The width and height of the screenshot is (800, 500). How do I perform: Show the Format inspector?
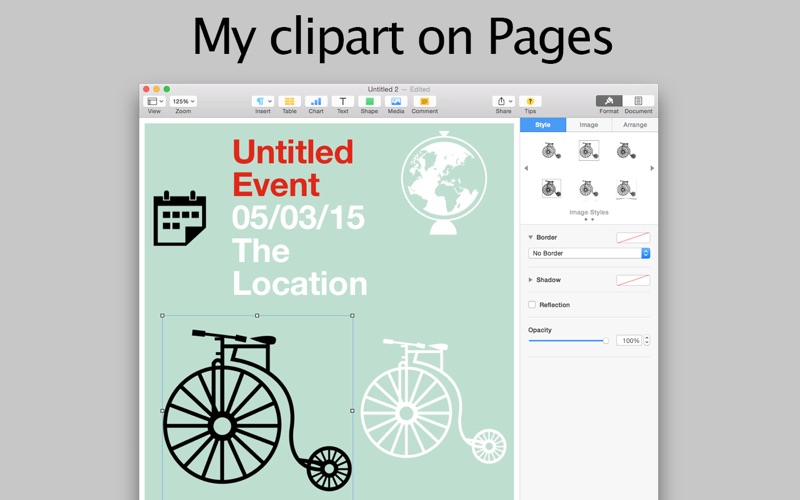click(x=609, y=101)
